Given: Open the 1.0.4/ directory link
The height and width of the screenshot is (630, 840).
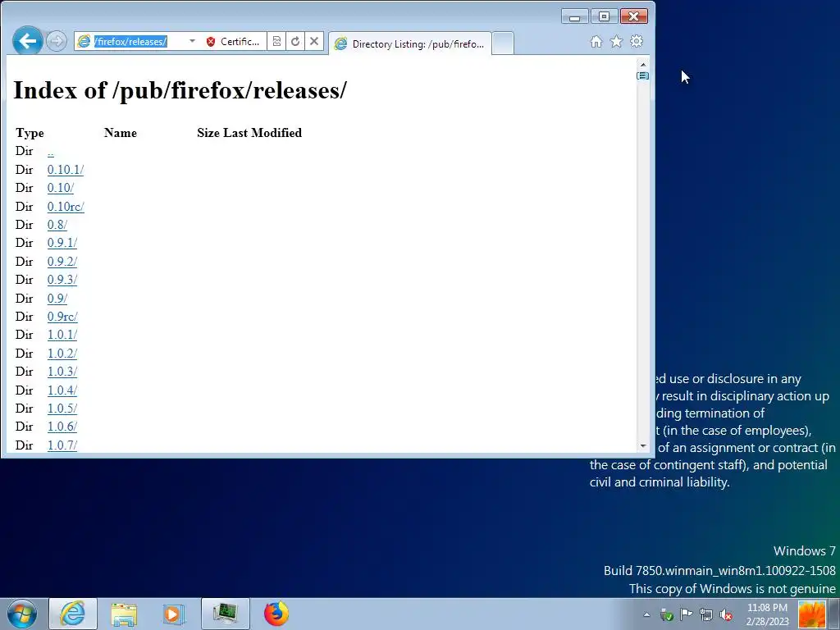Looking at the screenshot, I should click(62, 390).
